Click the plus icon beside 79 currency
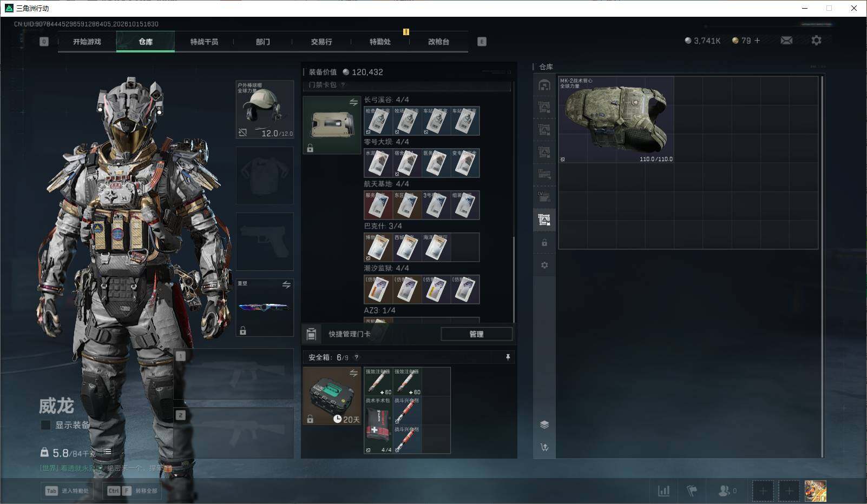This screenshot has height=504, width=867. tap(757, 41)
